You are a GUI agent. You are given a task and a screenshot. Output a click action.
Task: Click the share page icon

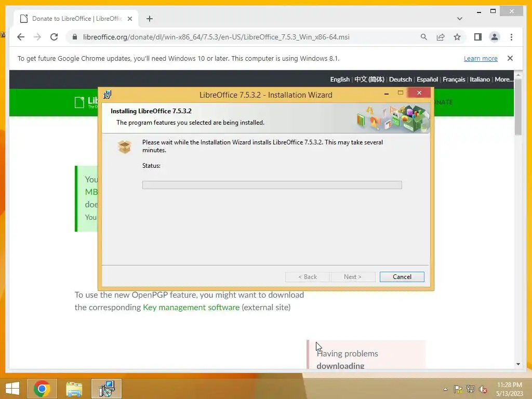(441, 37)
